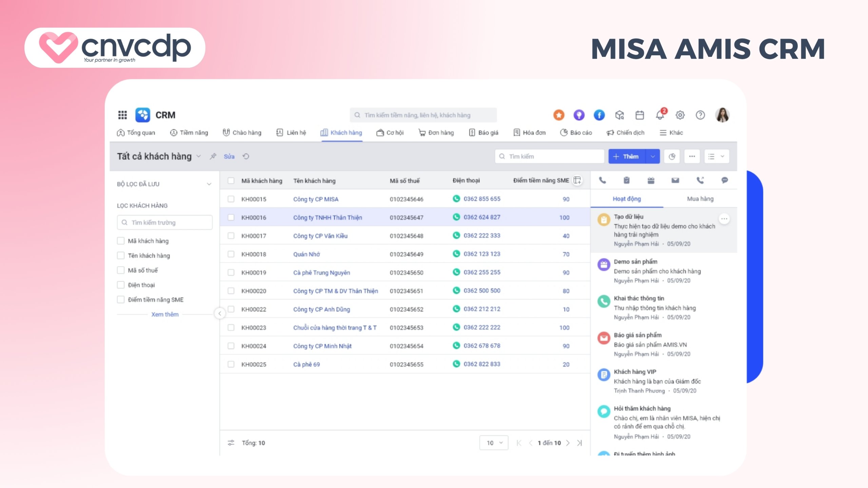Viewport: 868px width, 488px height.
Task: Open customer Công ty CP MISA
Action: coord(316,199)
